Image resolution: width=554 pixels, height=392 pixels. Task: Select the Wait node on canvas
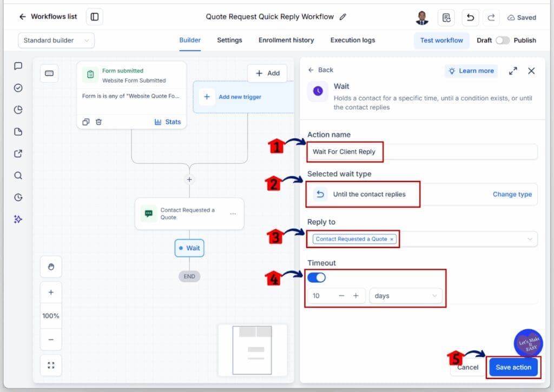189,248
